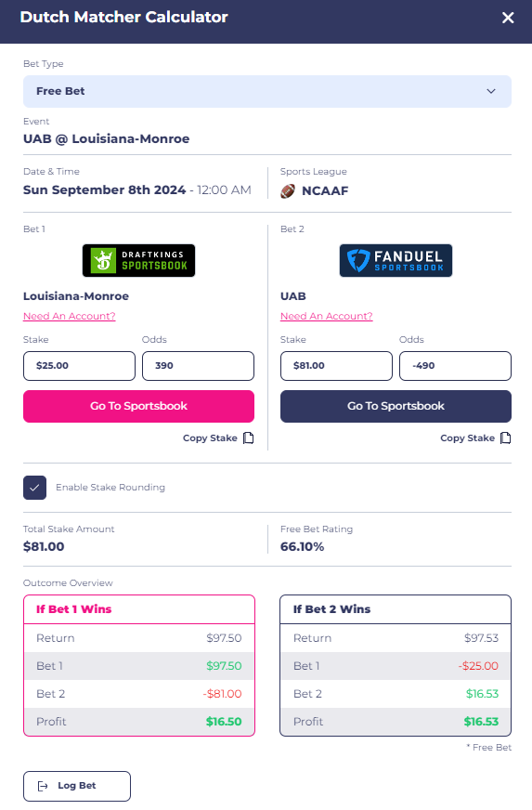Click the dropdown chevron arrow

click(490, 91)
